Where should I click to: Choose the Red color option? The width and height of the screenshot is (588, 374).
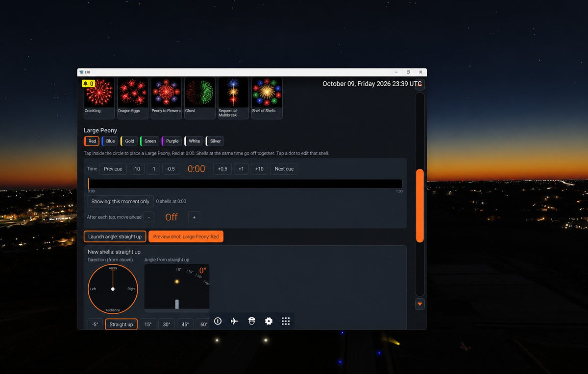[x=92, y=141]
